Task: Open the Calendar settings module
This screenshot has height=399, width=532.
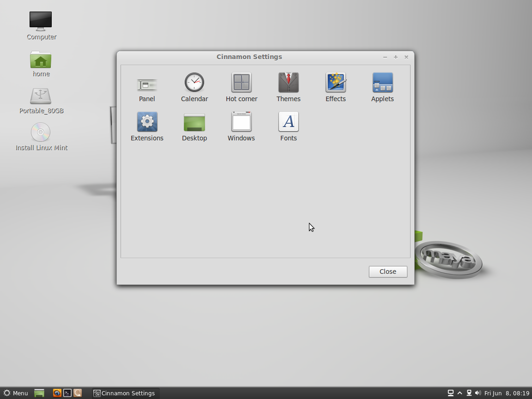Action: (194, 88)
